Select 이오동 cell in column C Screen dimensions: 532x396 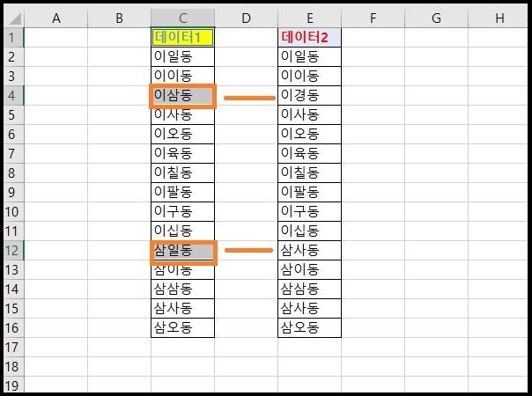pos(183,135)
